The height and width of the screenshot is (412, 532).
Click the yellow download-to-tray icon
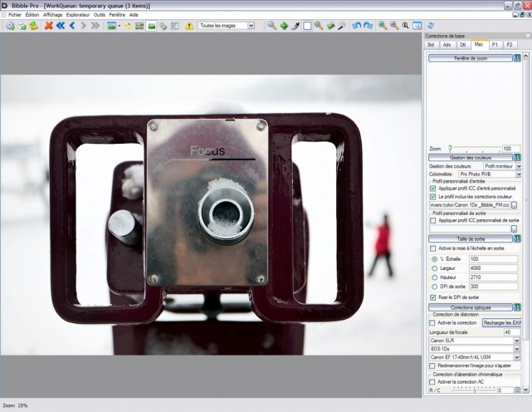point(33,26)
